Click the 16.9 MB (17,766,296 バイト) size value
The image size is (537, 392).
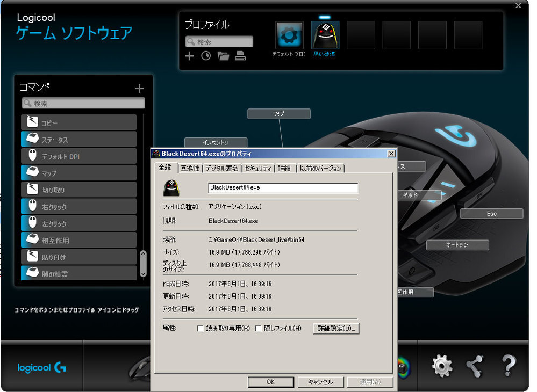[x=244, y=252]
